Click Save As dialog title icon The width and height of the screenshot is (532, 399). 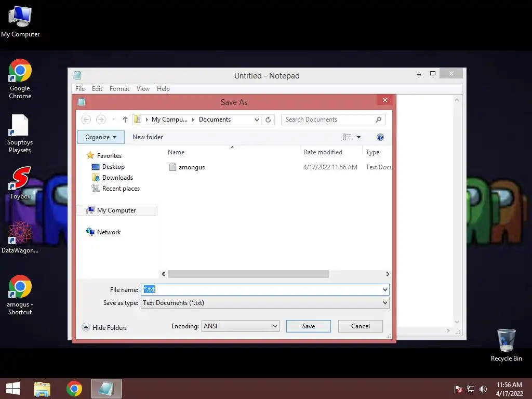tap(82, 102)
